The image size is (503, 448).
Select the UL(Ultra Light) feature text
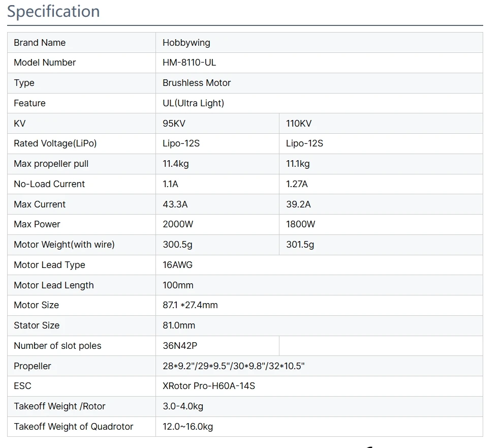193,103
